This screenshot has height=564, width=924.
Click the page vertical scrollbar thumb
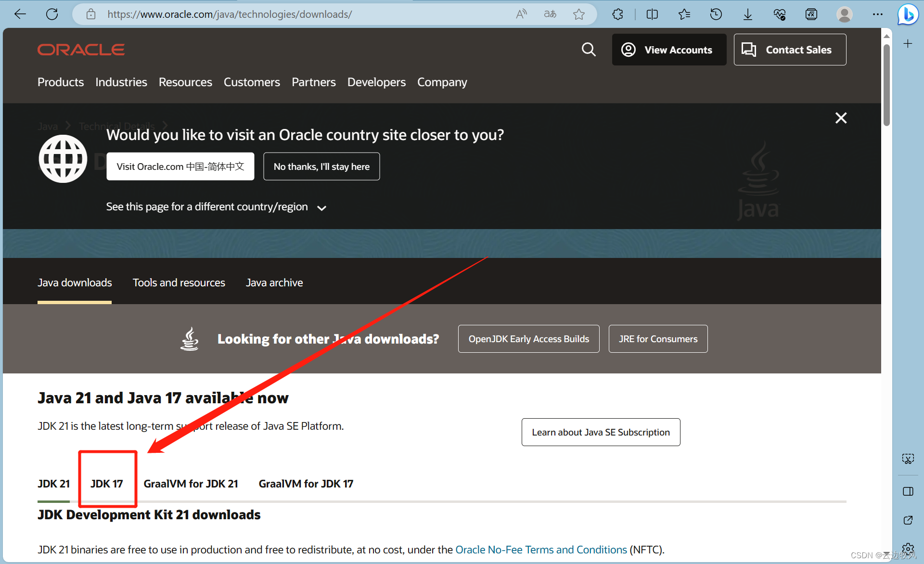click(x=886, y=84)
